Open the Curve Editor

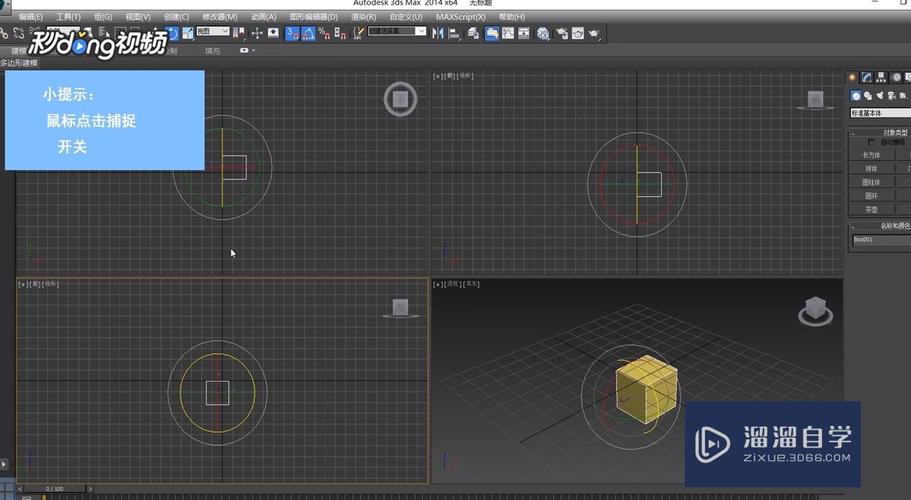tap(508, 34)
